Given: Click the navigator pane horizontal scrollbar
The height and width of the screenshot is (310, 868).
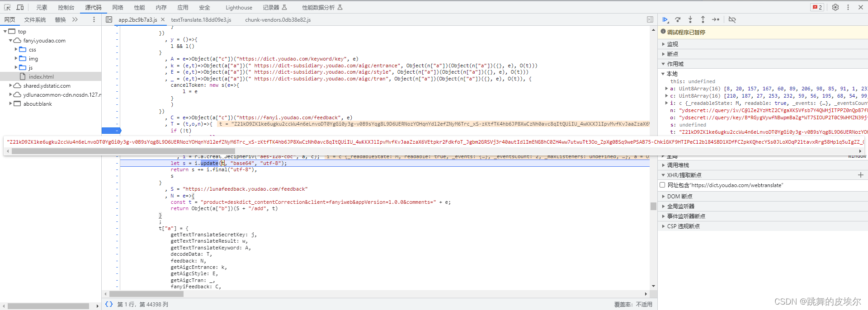Looking at the screenshot, I should tap(48, 306).
